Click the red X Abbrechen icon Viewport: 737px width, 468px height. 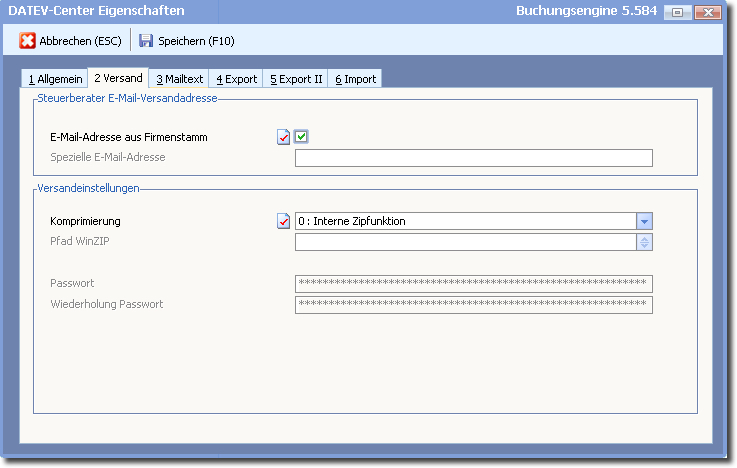[x=28, y=41]
